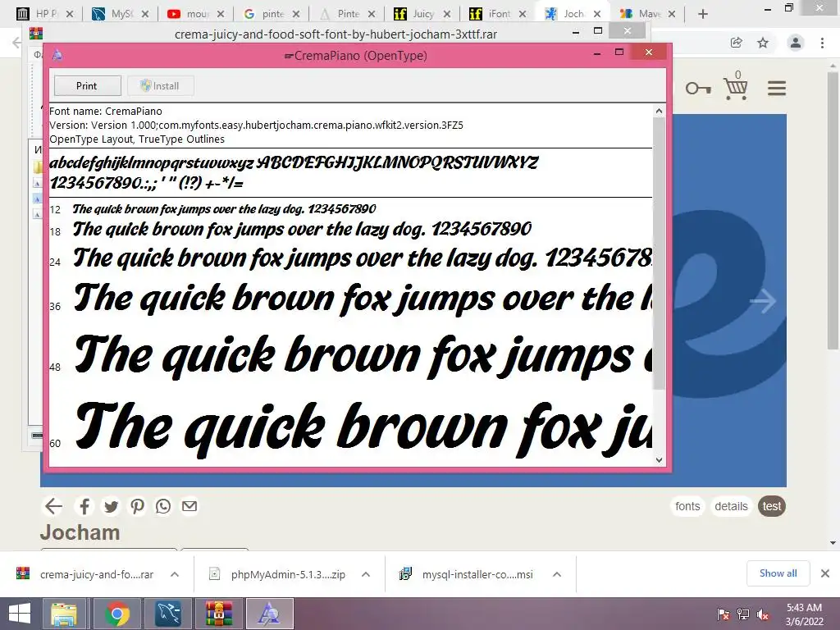This screenshot has height=630, width=840.
Task: Click WinRAR window title bar crema-juicy rar
Action: 336,34
